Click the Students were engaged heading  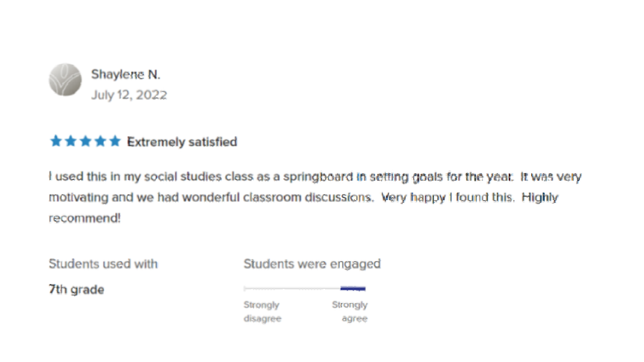click(312, 263)
